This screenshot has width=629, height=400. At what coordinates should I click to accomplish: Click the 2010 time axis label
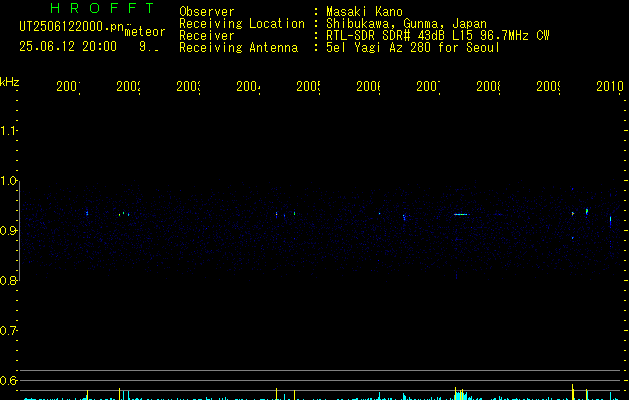pos(610,86)
